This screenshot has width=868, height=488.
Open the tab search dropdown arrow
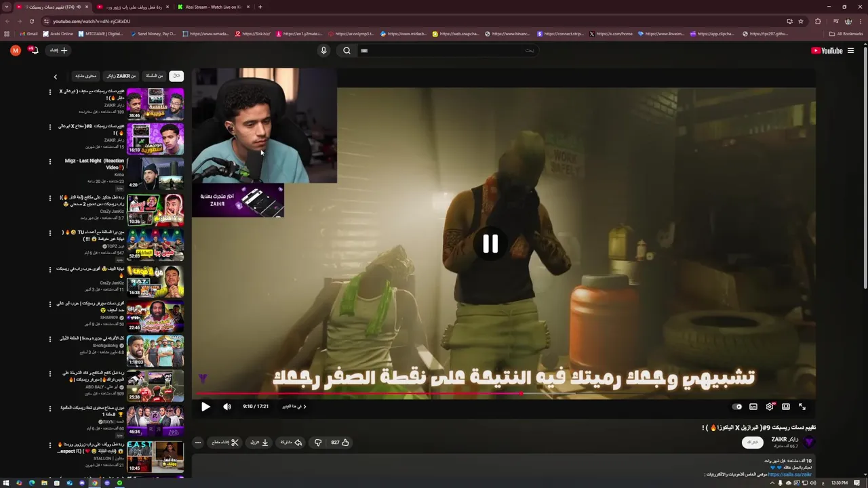(x=7, y=7)
